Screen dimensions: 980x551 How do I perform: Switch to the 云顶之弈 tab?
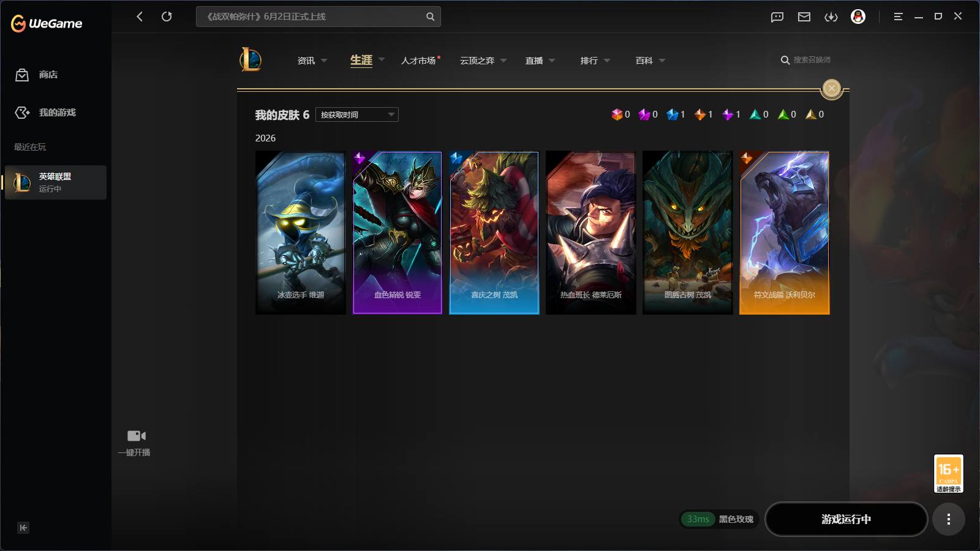(x=477, y=61)
